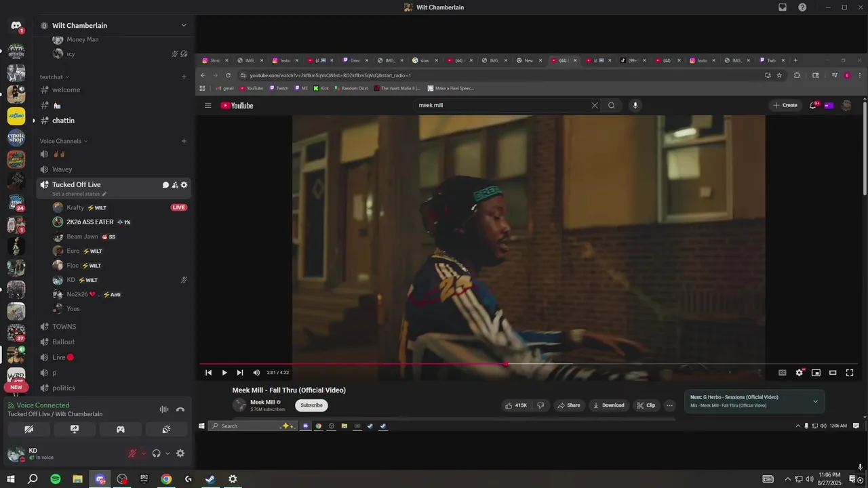Seek on the YouTube progress bar
The height and width of the screenshot is (488, 868).
(x=529, y=364)
